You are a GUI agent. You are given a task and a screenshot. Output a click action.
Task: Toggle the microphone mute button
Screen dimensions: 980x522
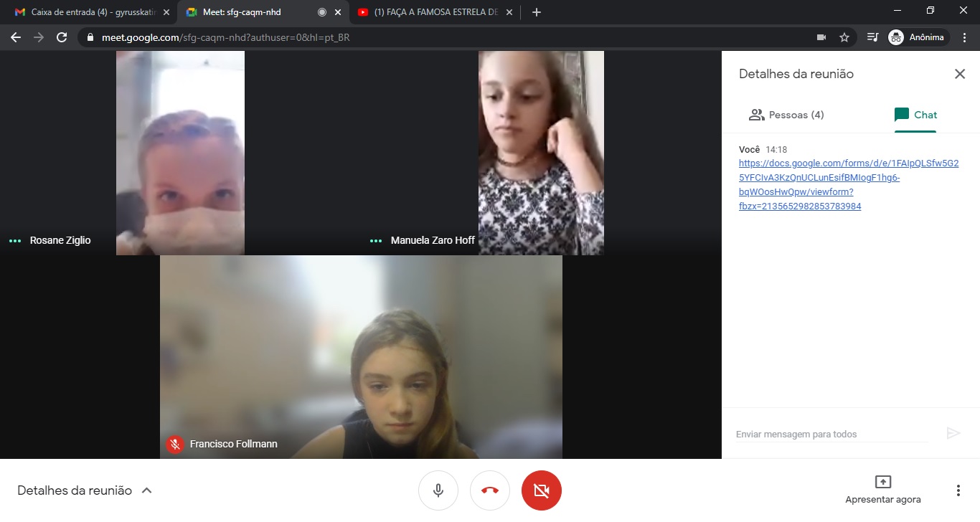pyautogui.click(x=438, y=490)
